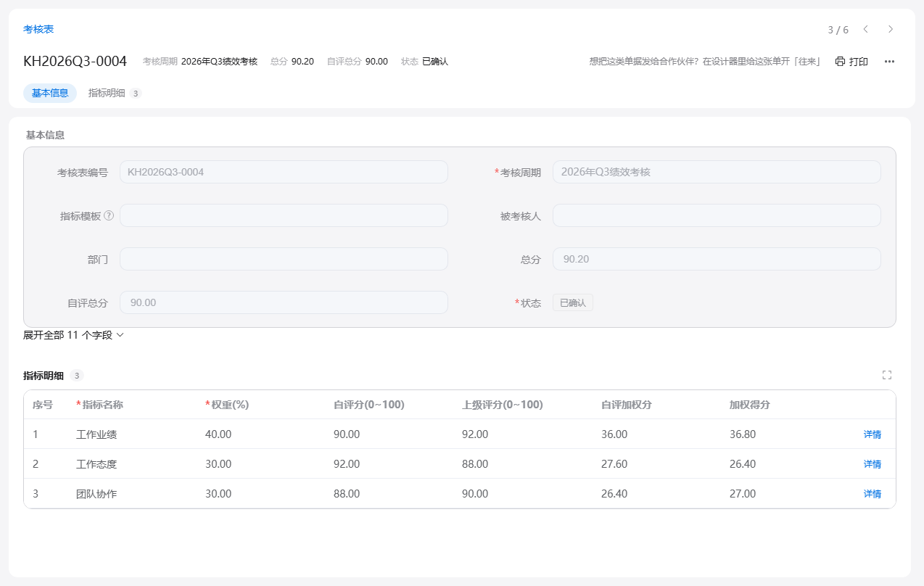The height and width of the screenshot is (586, 924).
Task: Click the 已确认 status tag in form
Action: point(573,302)
